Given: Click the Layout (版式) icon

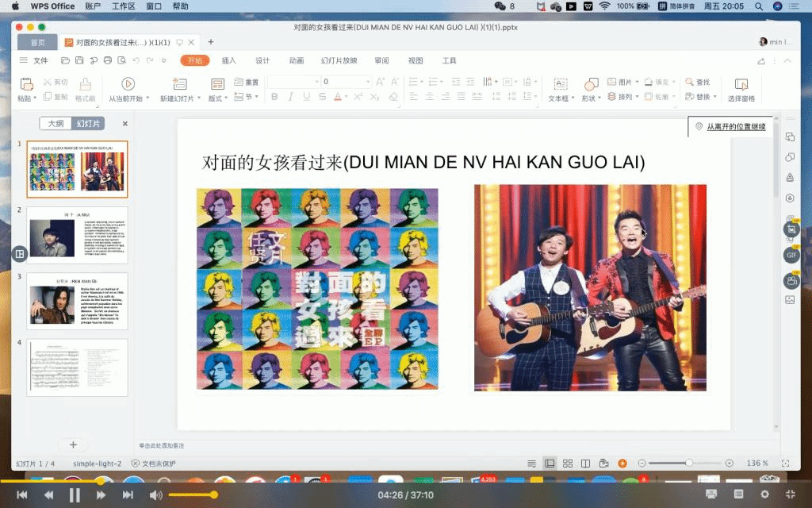Looking at the screenshot, I should (217, 83).
